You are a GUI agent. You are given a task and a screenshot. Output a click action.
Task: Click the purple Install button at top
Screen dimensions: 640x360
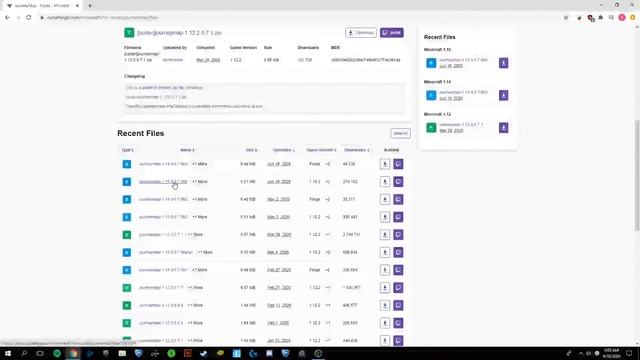click(392, 33)
